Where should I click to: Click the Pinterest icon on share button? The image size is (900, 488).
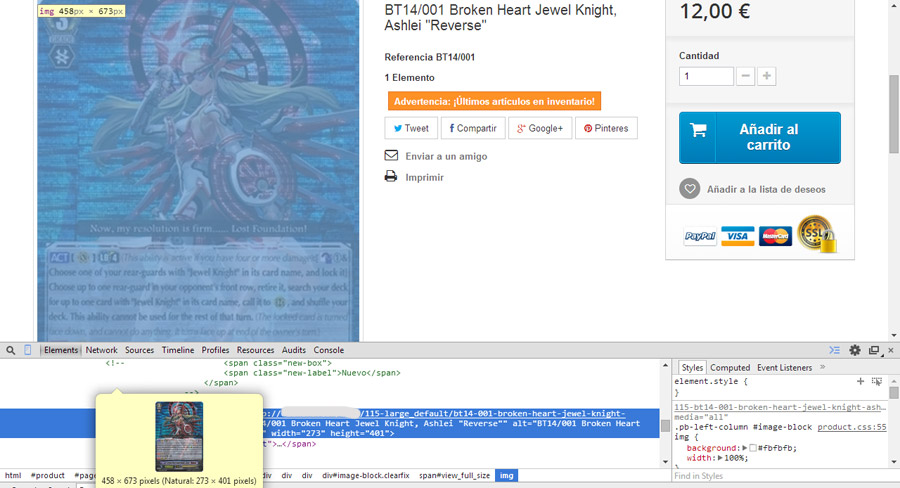coord(588,129)
